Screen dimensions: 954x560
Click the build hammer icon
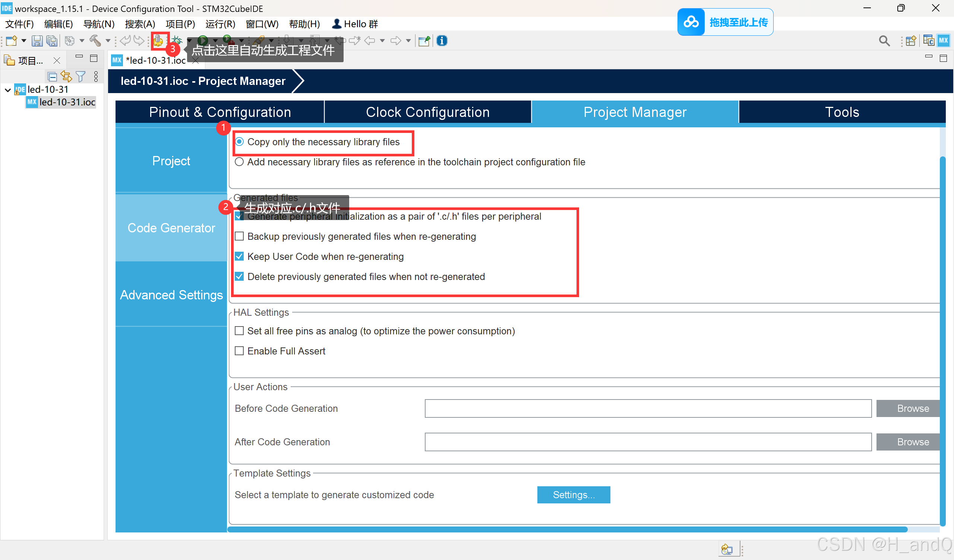point(95,41)
